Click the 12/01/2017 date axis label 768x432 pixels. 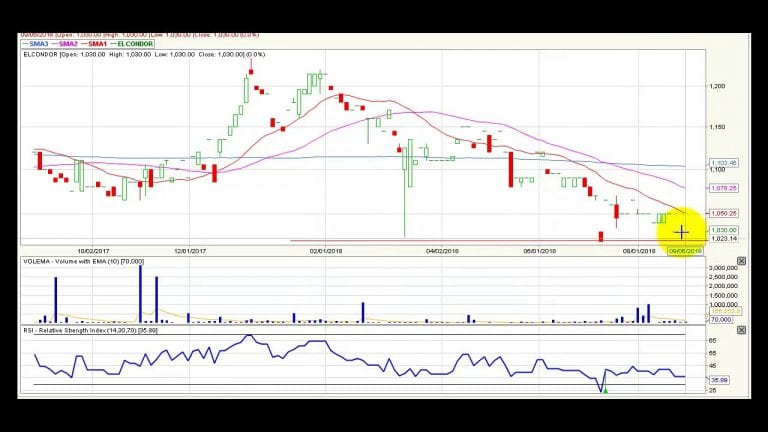pyautogui.click(x=190, y=251)
